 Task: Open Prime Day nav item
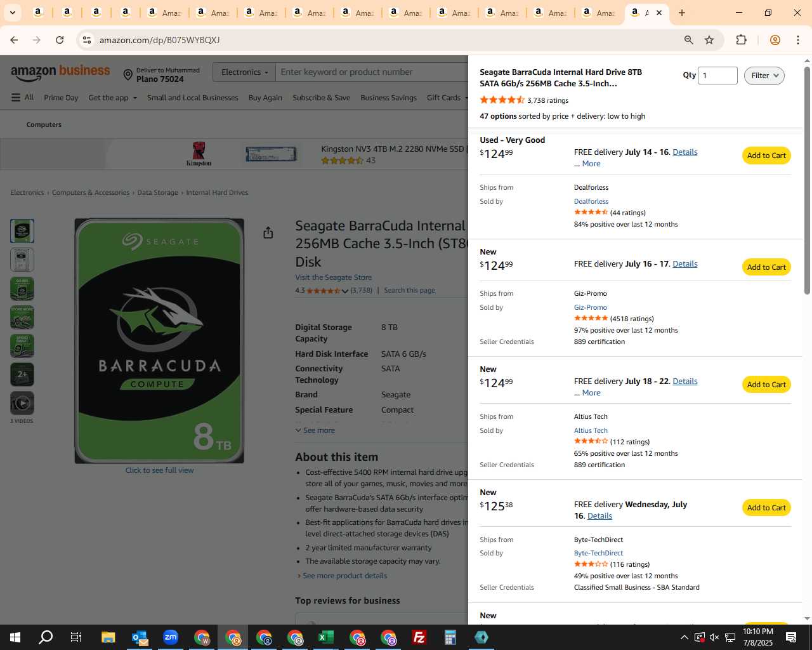click(x=61, y=98)
